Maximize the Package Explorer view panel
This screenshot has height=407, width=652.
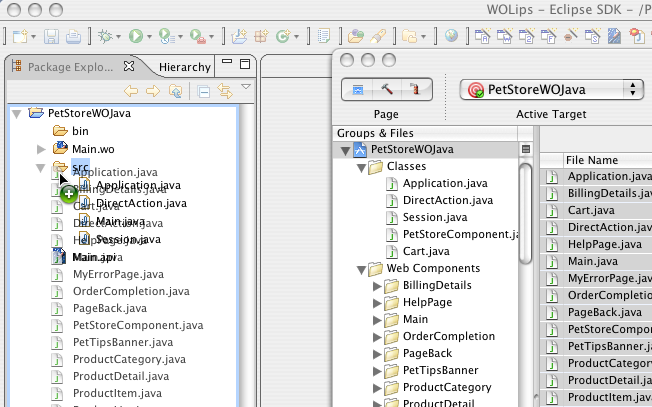pos(245,64)
